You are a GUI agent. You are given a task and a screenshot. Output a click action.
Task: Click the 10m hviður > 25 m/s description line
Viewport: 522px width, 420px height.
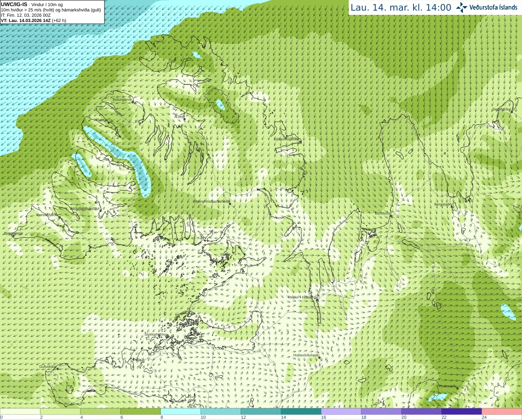click(x=51, y=10)
